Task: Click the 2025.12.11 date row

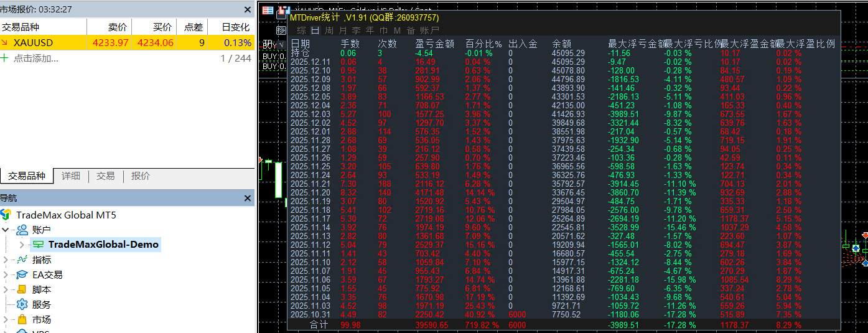Action: pos(310,62)
